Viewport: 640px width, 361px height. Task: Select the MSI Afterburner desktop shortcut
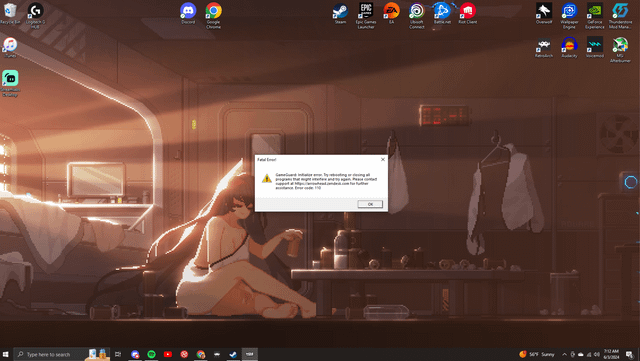pos(620,50)
